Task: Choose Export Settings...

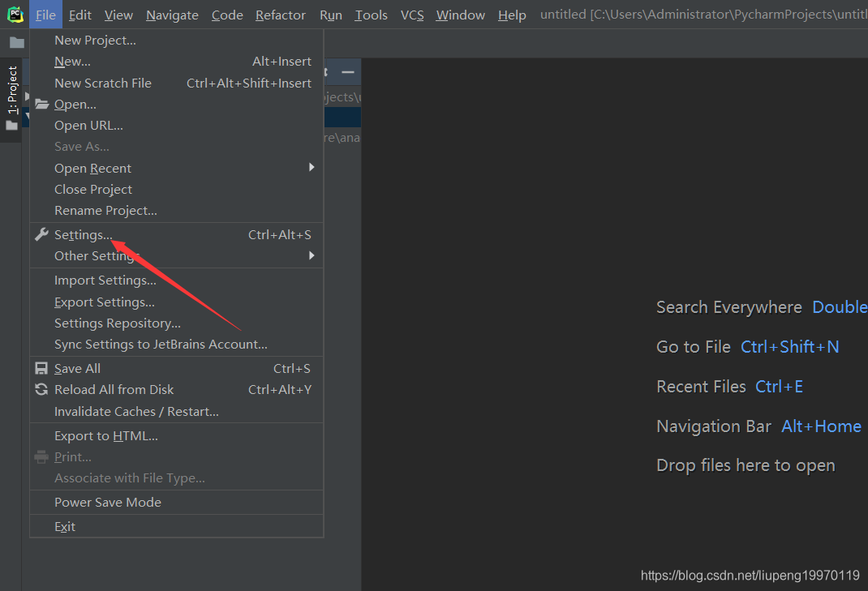Action: [177, 302]
